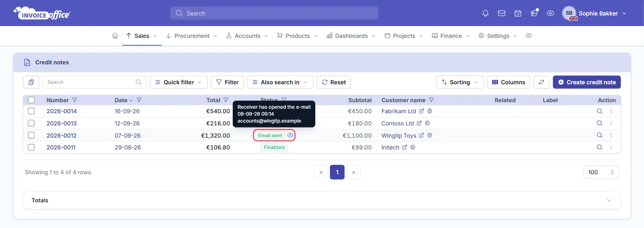Click the Date column sort arrow
Screen dimensions: 644x228
[131, 101]
